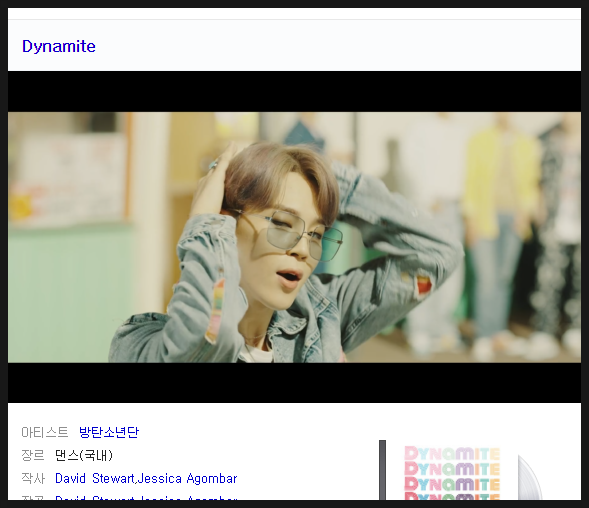Click the 작사 label
This screenshot has width=589, height=508.
(x=33, y=478)
